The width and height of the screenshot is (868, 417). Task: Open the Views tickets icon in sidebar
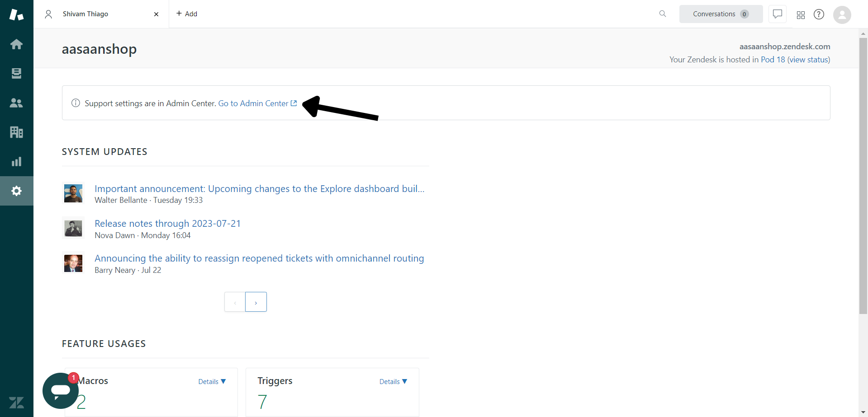point(16,73)
